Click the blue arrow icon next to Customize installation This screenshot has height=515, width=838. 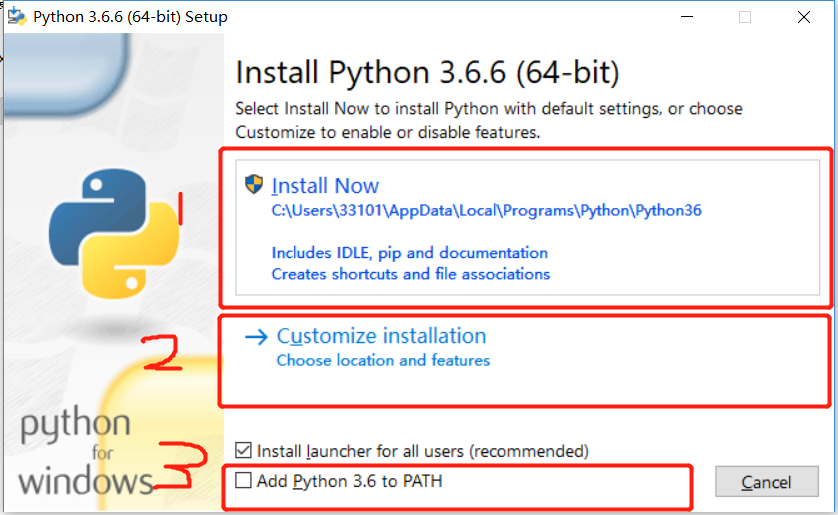256,337
